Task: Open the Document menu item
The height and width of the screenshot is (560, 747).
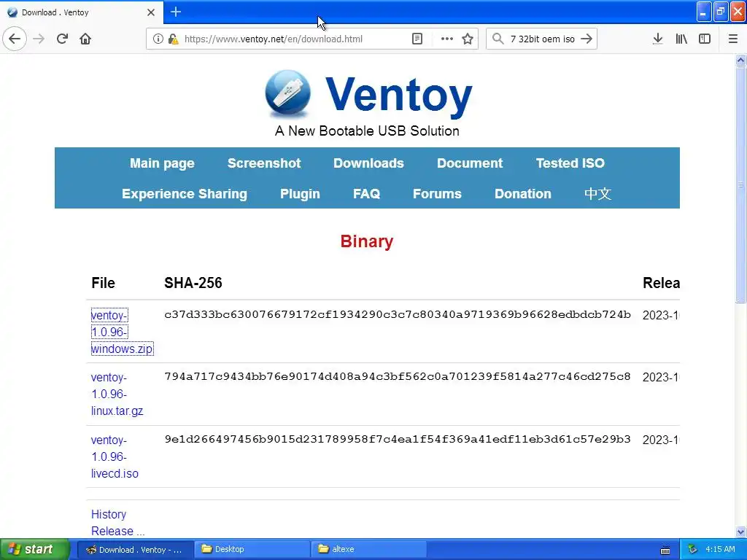Action: [x=470, y=163]
